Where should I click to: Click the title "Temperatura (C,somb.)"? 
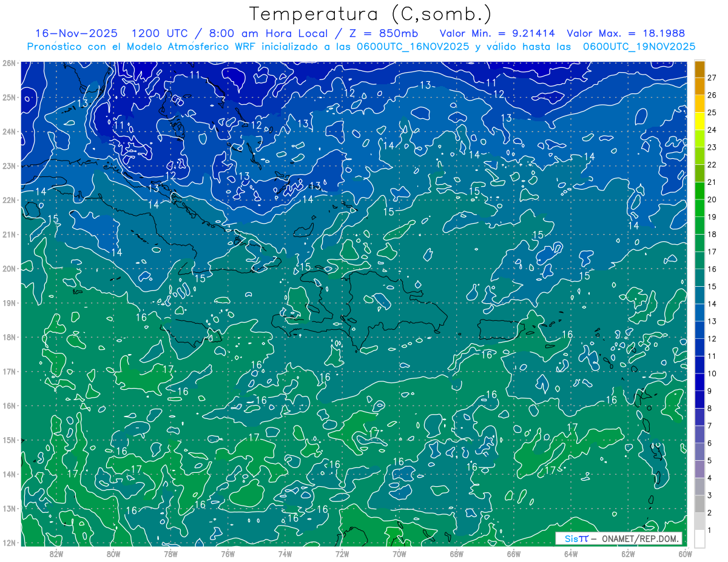coord(370,14)
